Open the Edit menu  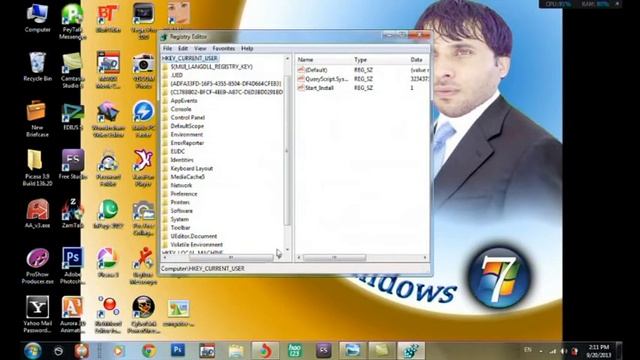pos(182,49)
